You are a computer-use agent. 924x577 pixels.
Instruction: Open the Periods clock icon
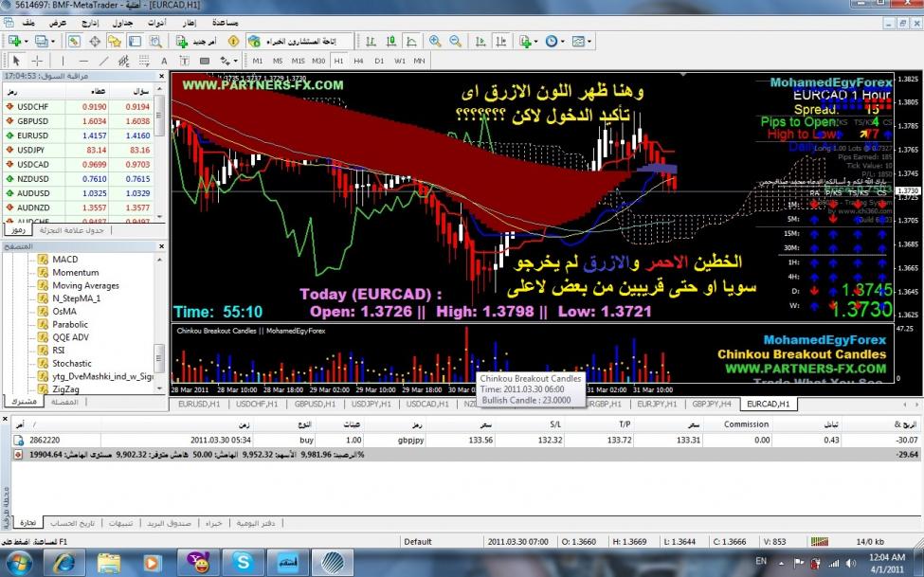551,42
